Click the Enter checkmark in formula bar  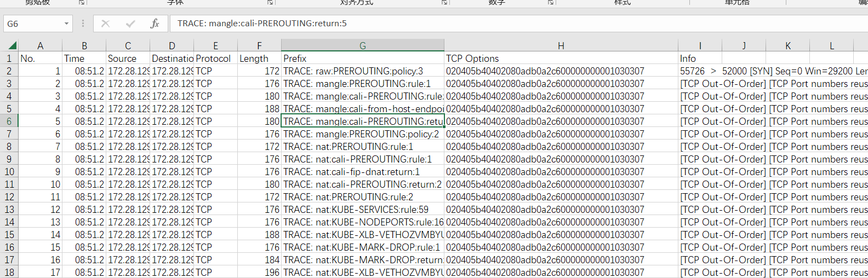(x=130, y=24)
